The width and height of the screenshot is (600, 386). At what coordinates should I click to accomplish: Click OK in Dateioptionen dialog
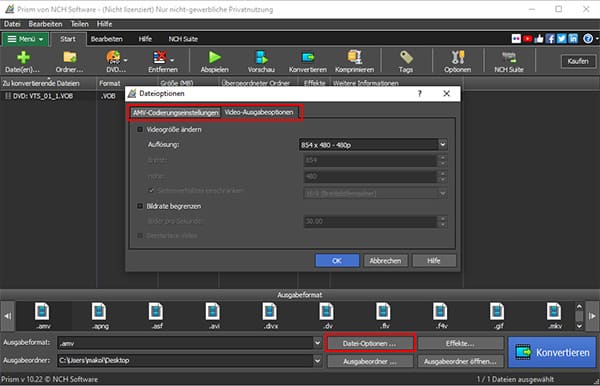click(337, 261)
